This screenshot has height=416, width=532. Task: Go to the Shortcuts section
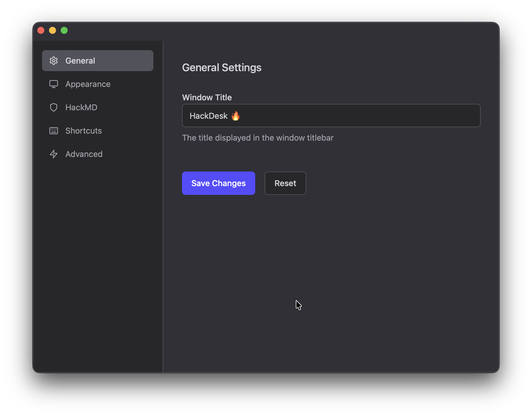(x=98, y=131)
